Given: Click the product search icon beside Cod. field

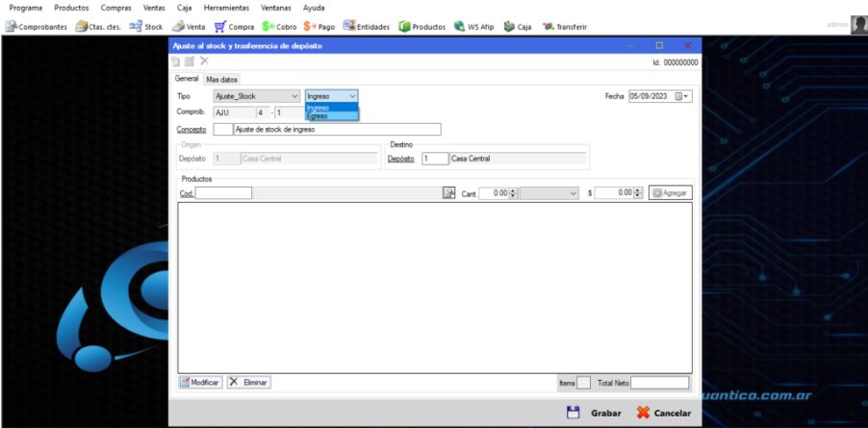Looking at the screenshot, I should [x=448, y=193].
